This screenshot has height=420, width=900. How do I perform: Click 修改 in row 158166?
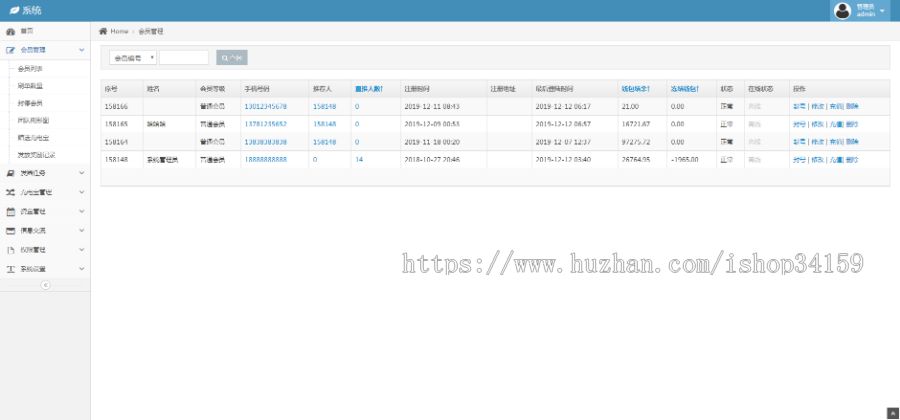[817, 107]
